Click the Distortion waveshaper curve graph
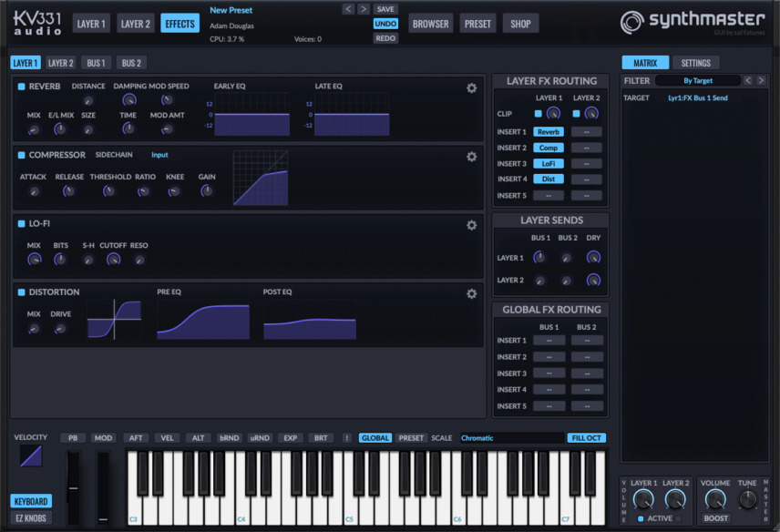The height and width of the screenshot is (532, 780). coord(115,319)
